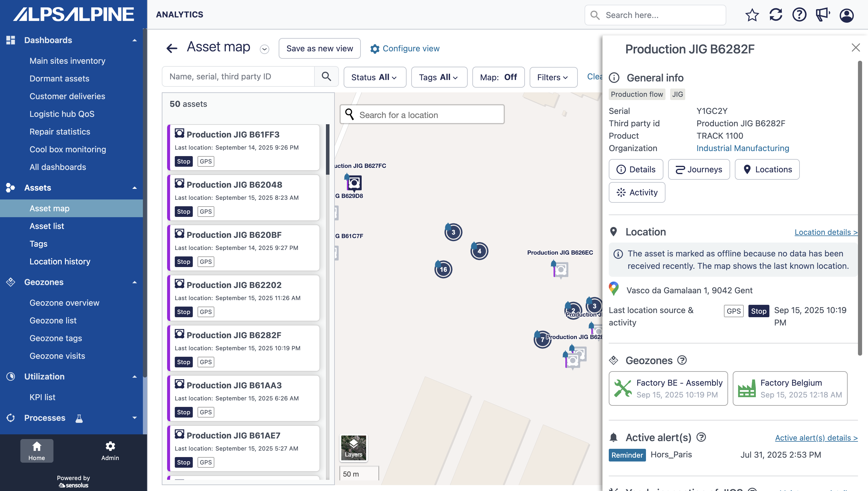The width and height of the screenshot is (868, 491).
Task: Open Asset list in the sidebar
Action: point(47,226)
